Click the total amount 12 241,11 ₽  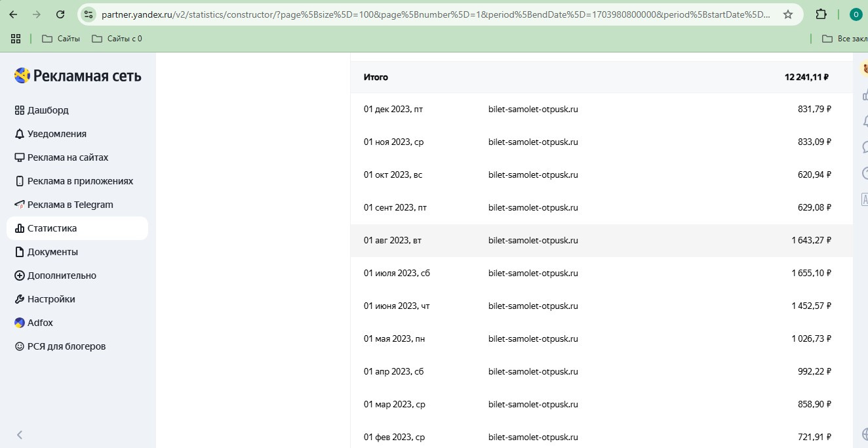pos(806,77)
